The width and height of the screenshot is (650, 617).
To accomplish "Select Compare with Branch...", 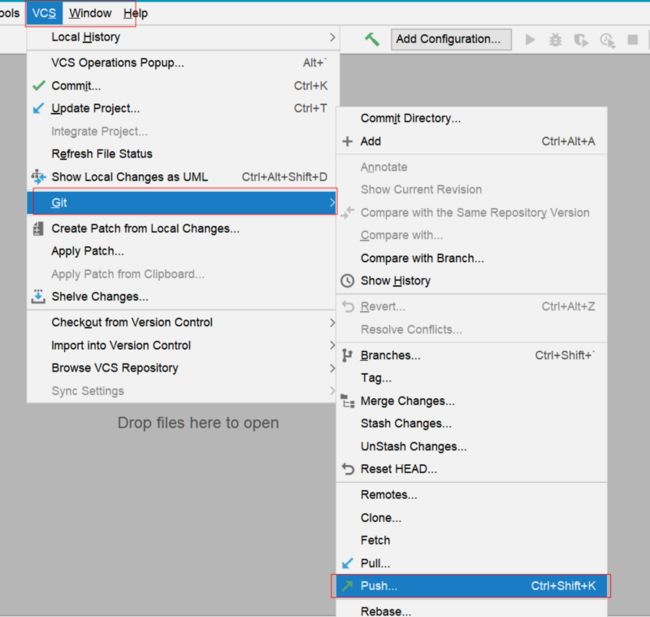I will tap(472, 258).
